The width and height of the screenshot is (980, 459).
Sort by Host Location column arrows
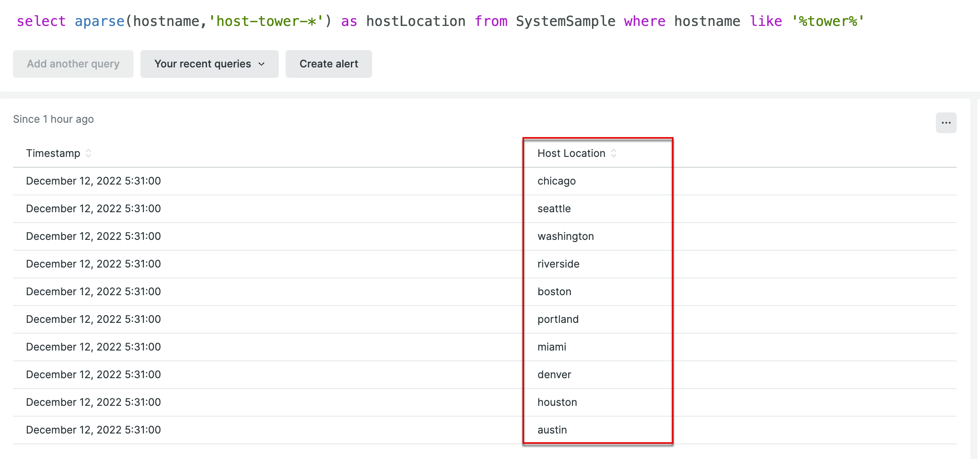(x=614, y=153)
